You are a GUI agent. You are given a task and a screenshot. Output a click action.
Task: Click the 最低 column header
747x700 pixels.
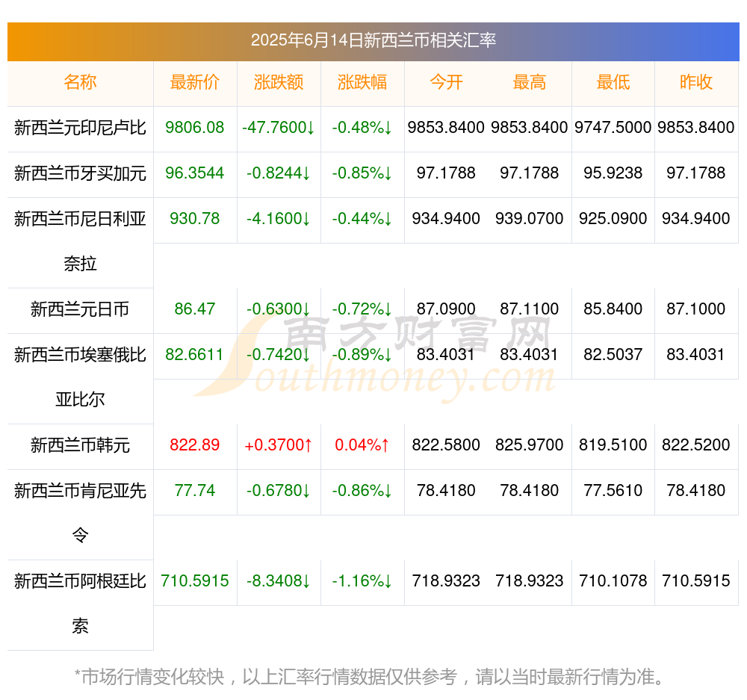[x=613, y=82]
